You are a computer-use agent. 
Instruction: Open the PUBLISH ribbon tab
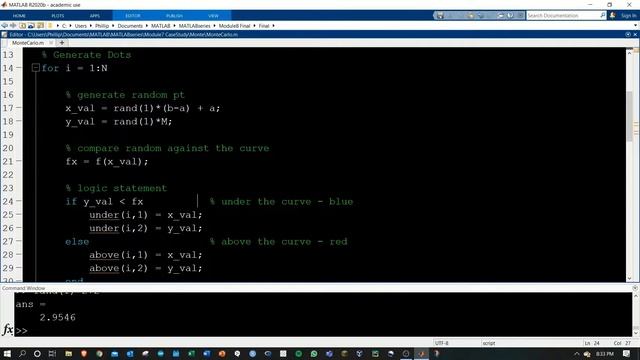pos(174,16)
